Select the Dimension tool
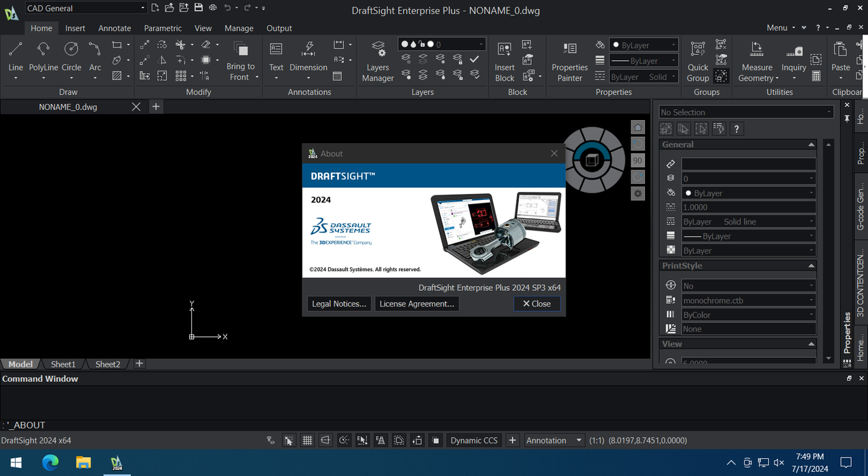This screenshot has height=476, width=868. (308, 49)
